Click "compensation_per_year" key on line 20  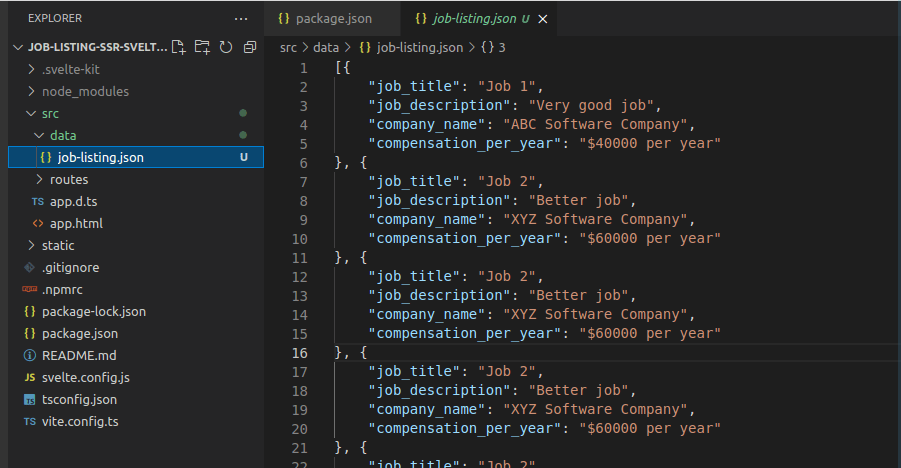465,428
